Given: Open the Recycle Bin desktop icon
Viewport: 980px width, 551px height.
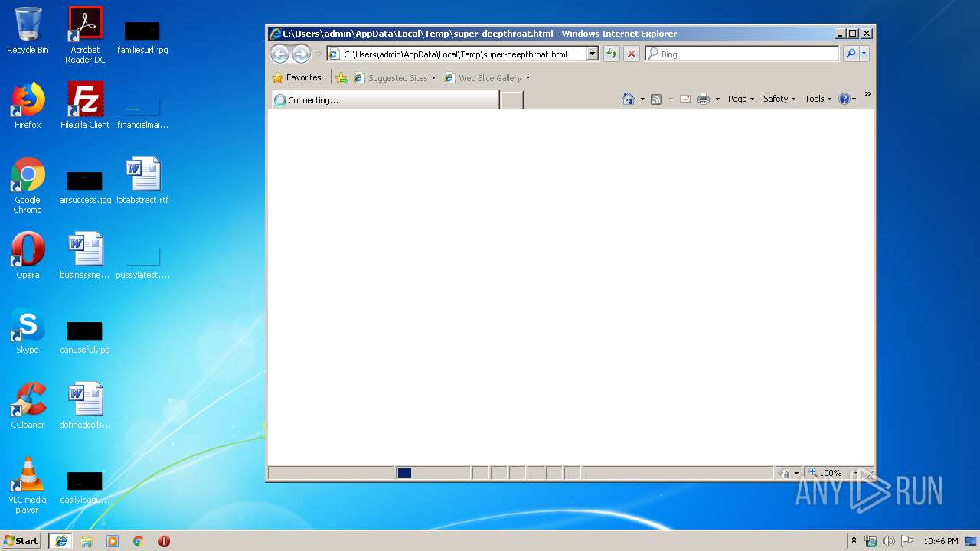Looking at the screenshot, I should pos(28,31).
